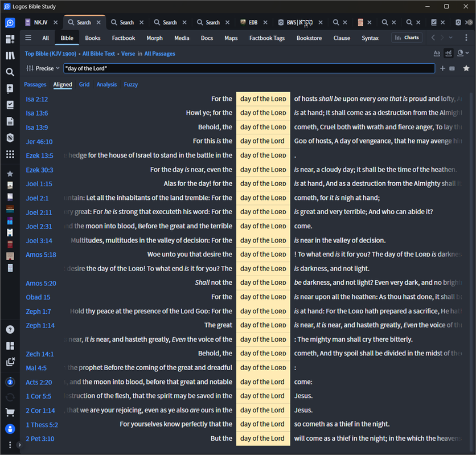
Task: Switch to Analysis results view
Action: (106, 84)
